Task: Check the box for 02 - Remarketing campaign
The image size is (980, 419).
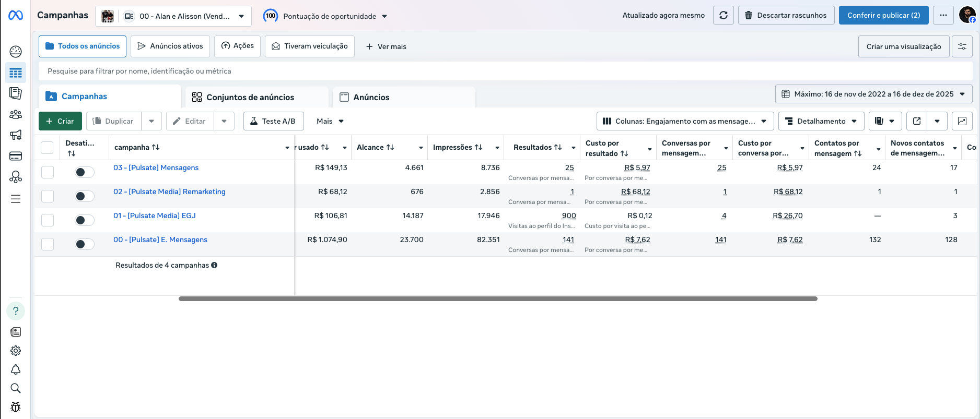Action: tap(48, 196)
